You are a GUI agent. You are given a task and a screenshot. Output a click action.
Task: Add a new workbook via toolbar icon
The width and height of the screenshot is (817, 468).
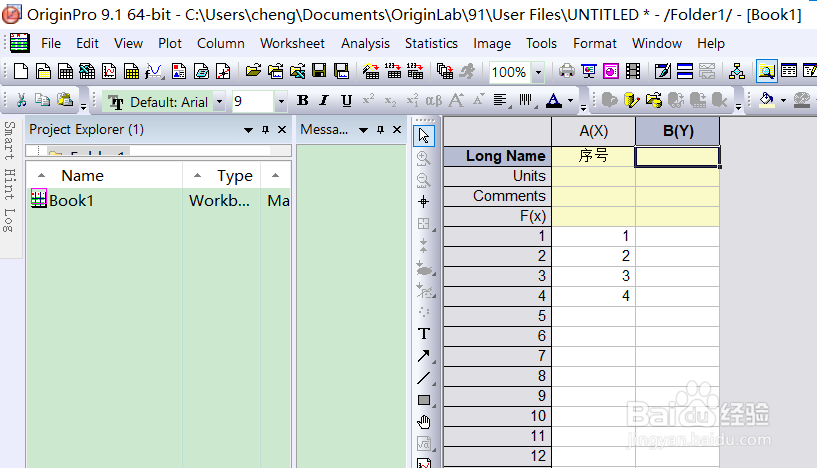coord(65,71)
